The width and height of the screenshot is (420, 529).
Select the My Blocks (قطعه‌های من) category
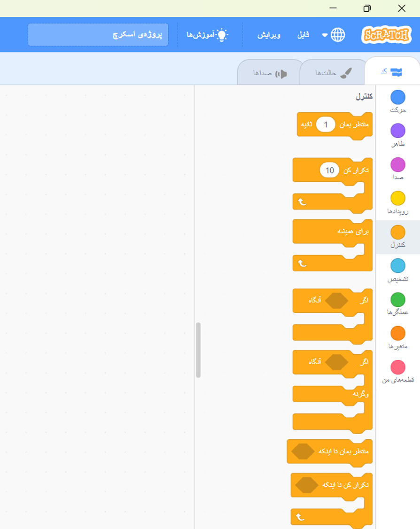(x=398, y=371)
